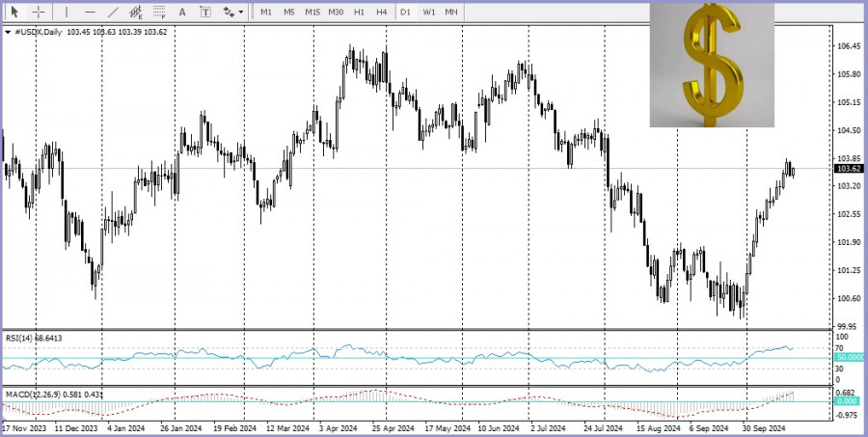Switch to M15 timeframe

coord(312,12)
